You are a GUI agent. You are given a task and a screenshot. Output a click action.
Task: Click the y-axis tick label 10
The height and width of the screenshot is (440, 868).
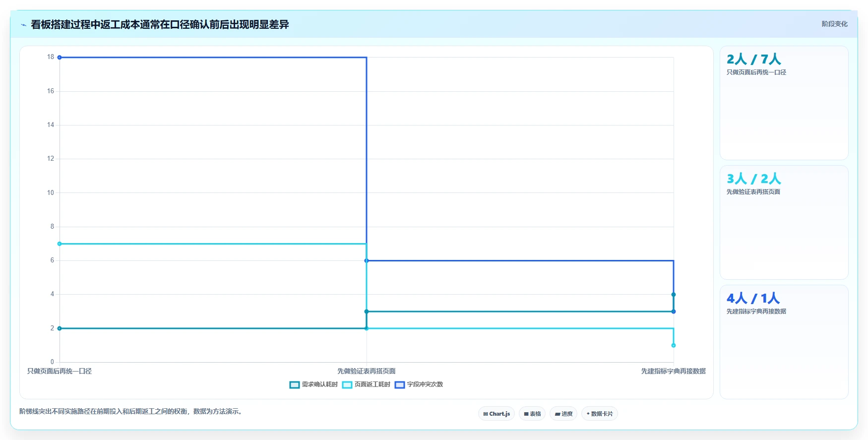tap(51, 192)
